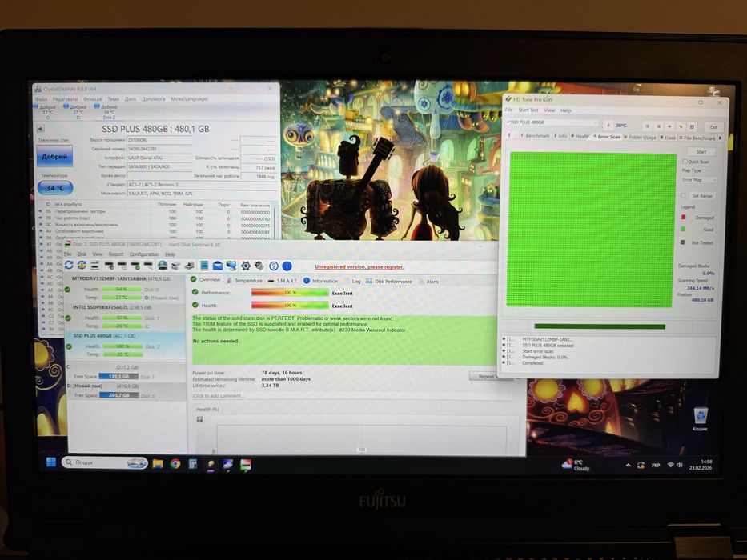Click the 'Click to add comment' field
The height and width of the screenshot is (560, 747).
(352, 396)
